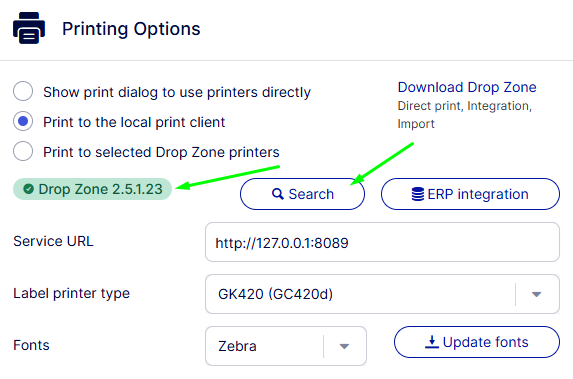The width and height of the screenshot is (573, 379).
Task: Select Show print dialog radio option
Action: (x=23, y=91)
